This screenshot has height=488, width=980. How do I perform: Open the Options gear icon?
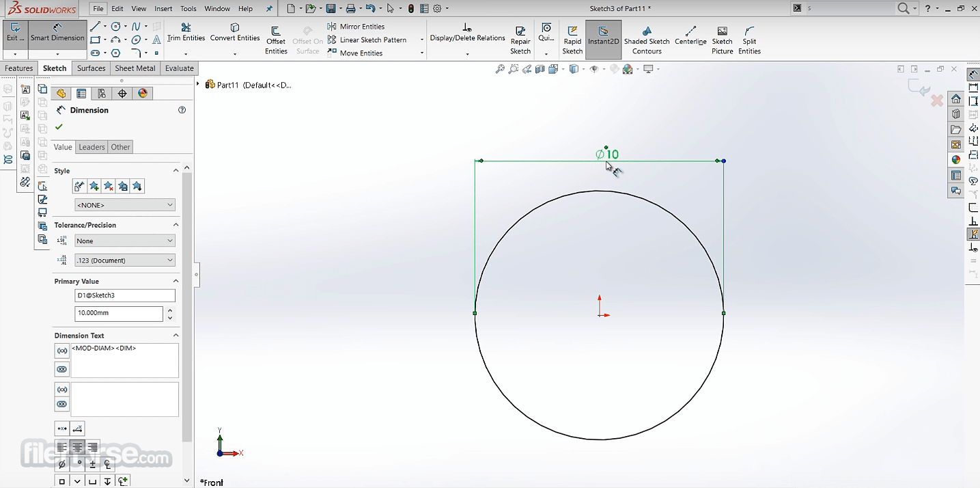click(437, 8)
